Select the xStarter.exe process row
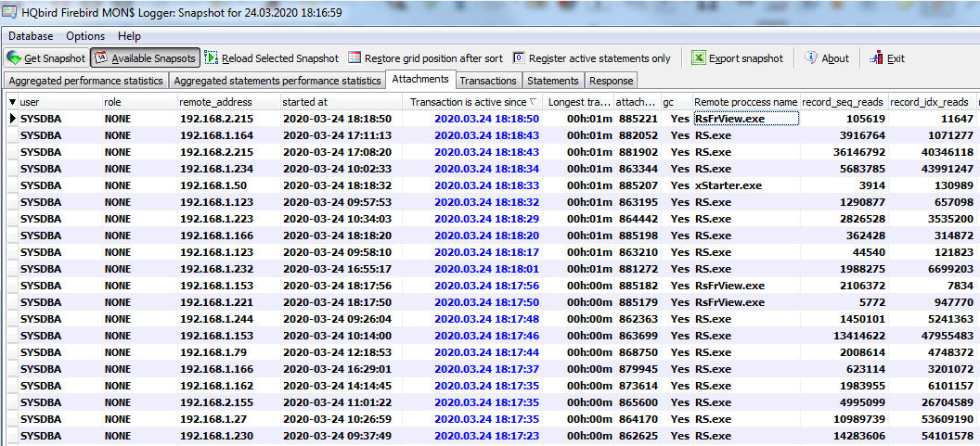The width and height of the screenshot is (980, 446). (x=729, y=185)
